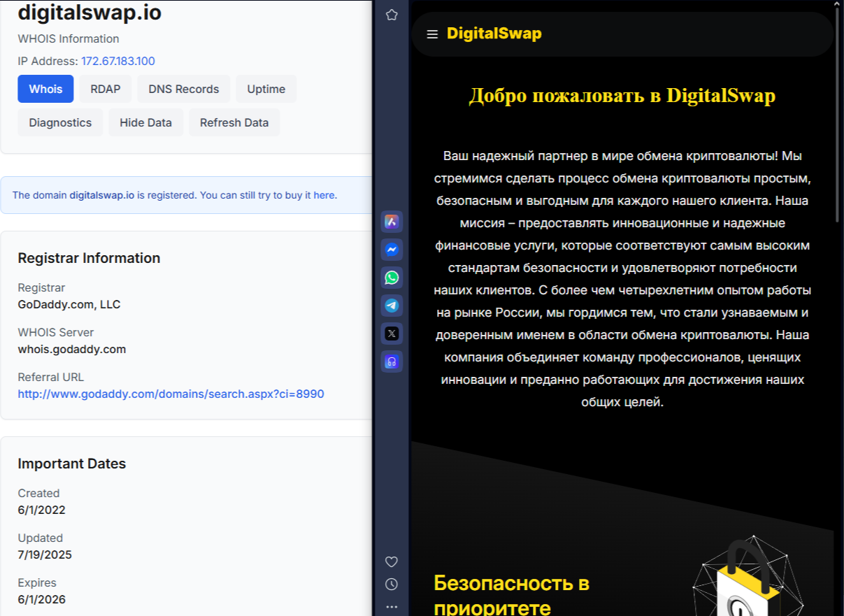Click the Refresh Data button
This screenshot has height=616, width=844.
[x=234, y=122]
